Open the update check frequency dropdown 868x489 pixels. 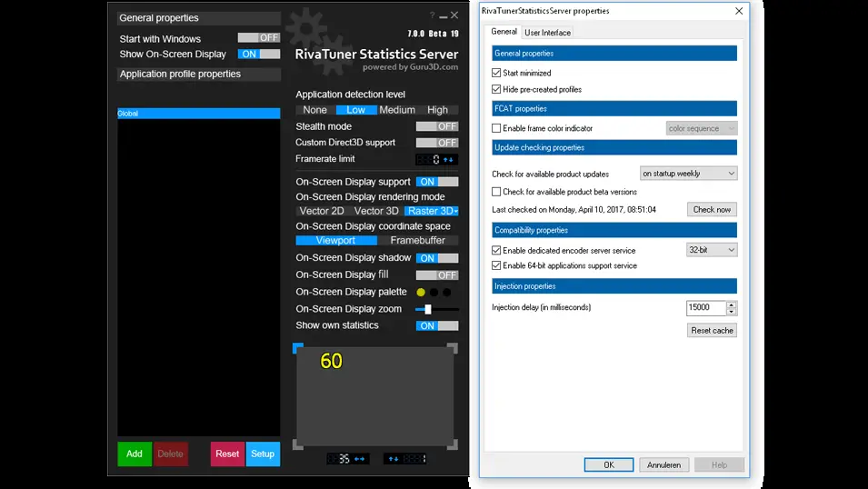tap(689, 174)
